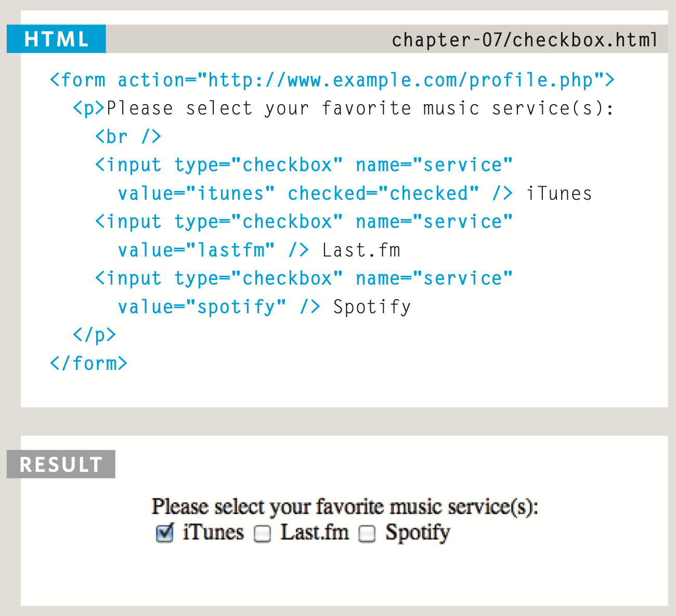Screen dimensions: 676x616
Task: Uncheck the iTunes checkbox
Action: (x=164, y=533)
